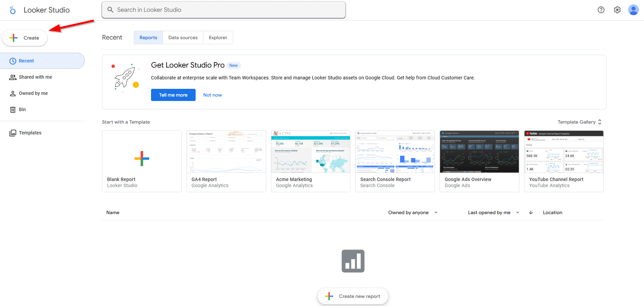Open the Blank Report template
The width and height of the screenshot is (644, 306).
142,161
